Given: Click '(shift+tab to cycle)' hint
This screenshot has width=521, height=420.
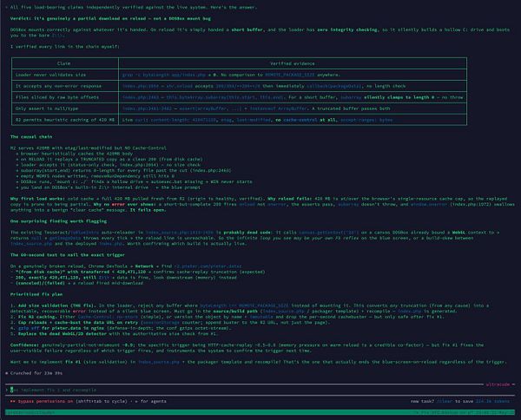Looking at the screenshot, I should (x=102, y=401).
